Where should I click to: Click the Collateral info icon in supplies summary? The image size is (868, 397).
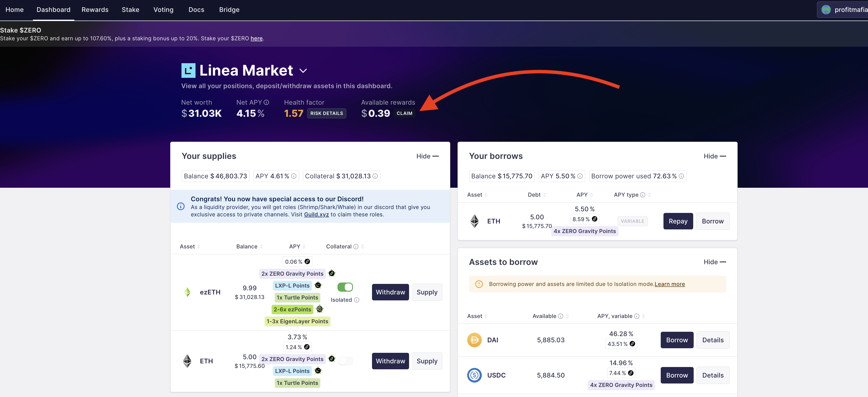(x=375, y=176)
